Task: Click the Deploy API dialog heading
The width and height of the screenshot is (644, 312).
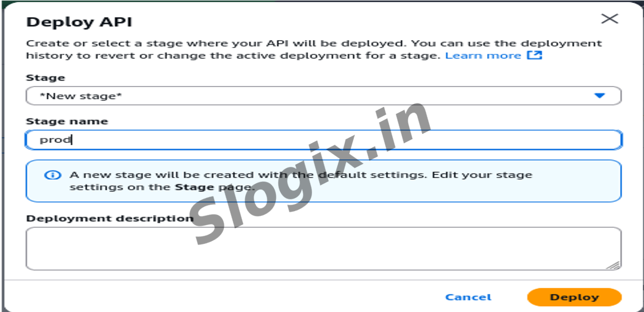Action: (x=79, y=22)
